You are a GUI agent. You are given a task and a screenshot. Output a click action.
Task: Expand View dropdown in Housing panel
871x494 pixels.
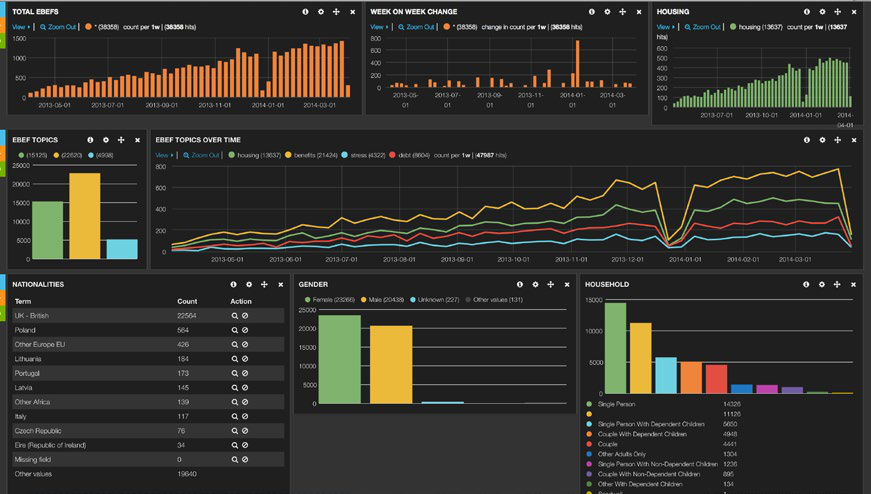click(665, 27)
